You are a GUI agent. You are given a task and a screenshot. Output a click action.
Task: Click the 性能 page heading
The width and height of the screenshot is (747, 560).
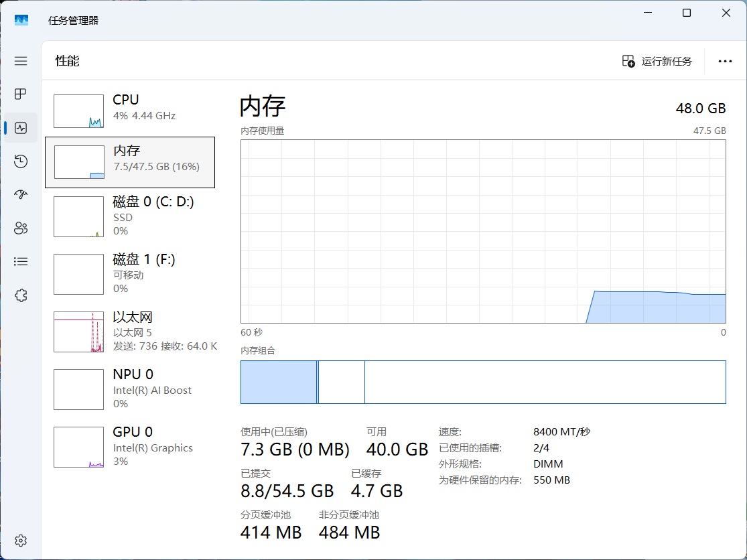(x=67, y=61)
